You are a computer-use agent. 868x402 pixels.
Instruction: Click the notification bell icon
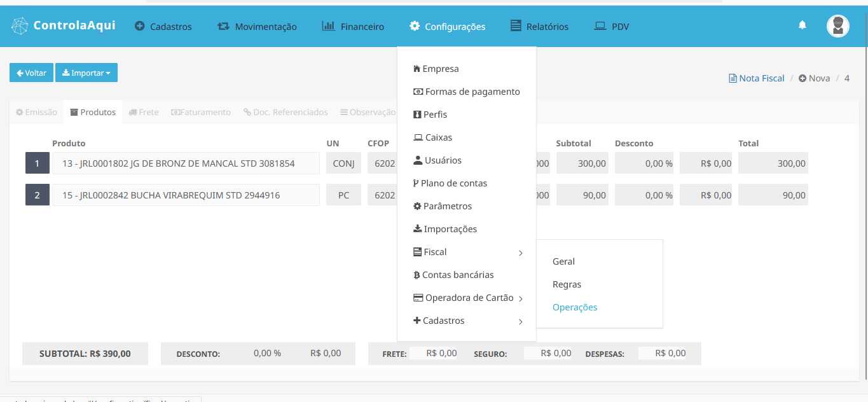tap(802, 25)
